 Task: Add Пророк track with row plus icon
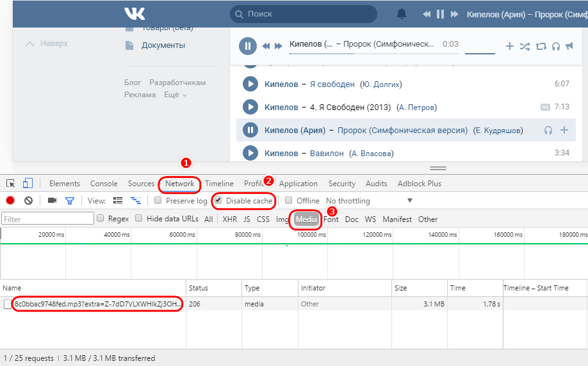[x=564, y=130]
